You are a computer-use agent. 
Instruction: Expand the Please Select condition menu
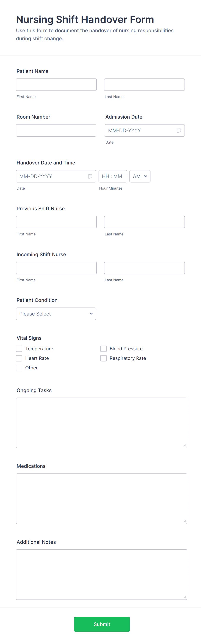coord(56,314)
